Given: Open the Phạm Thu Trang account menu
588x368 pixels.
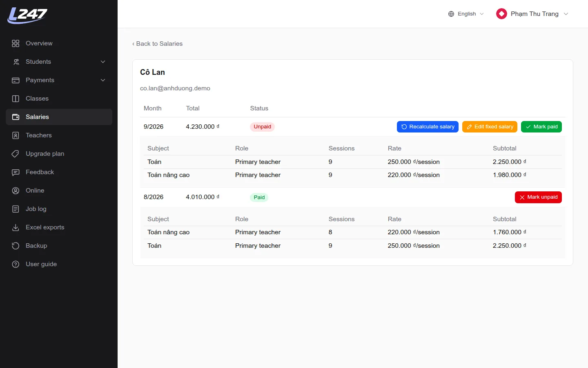Looking at the screenshot, I should pyautogui.click(x=532, y=14).
